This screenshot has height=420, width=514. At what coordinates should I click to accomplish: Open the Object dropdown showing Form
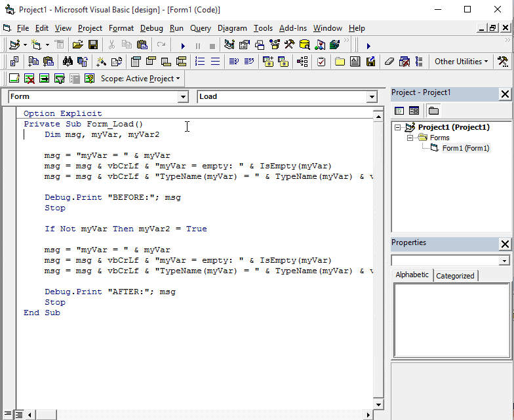pyautogui.click(x=183, y=97)
